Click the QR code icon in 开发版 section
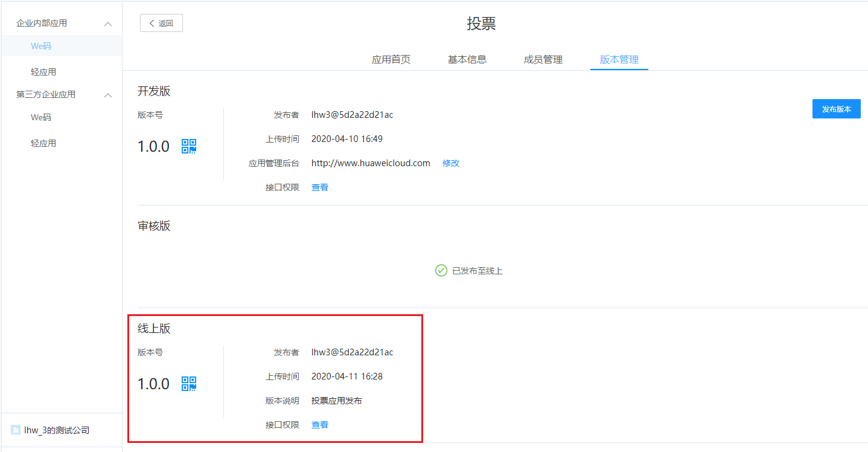This screenshot has height=452, width=868. tap(189, 146)
